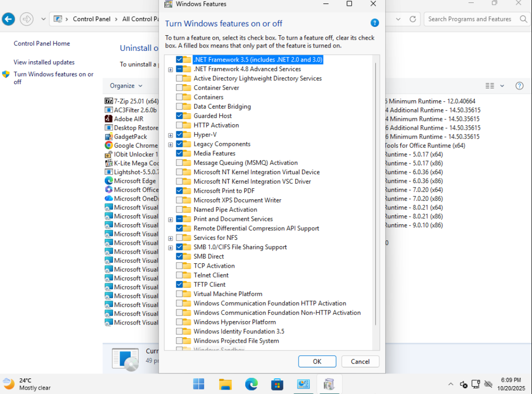Click the muted volume tray icon
532x394 pixels.
[463, 384]
